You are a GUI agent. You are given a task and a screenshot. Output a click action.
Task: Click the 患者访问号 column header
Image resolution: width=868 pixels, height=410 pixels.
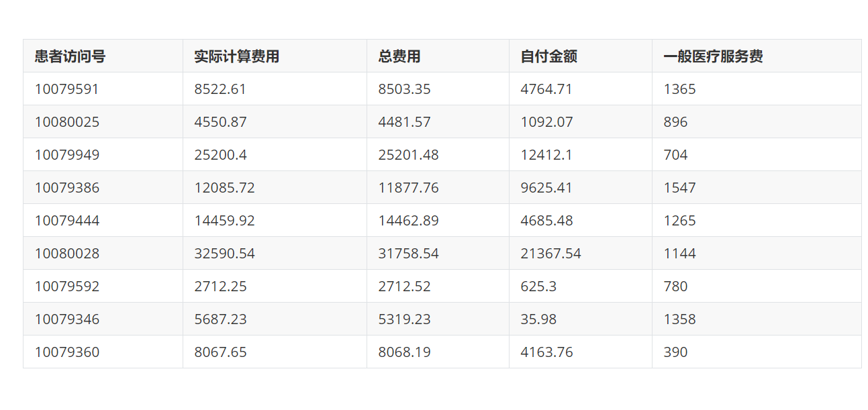[x=70, y=56]
